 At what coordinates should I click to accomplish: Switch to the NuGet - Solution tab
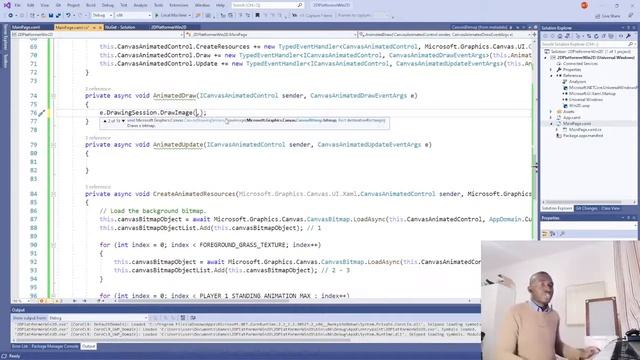click(x=120, y=27)
